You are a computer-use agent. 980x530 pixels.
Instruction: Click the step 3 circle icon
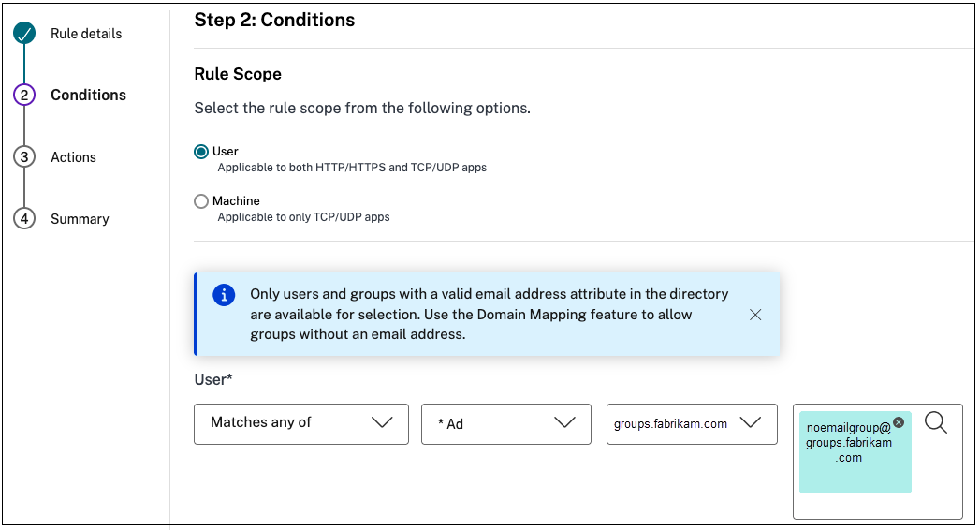click(x=24, y=157)
